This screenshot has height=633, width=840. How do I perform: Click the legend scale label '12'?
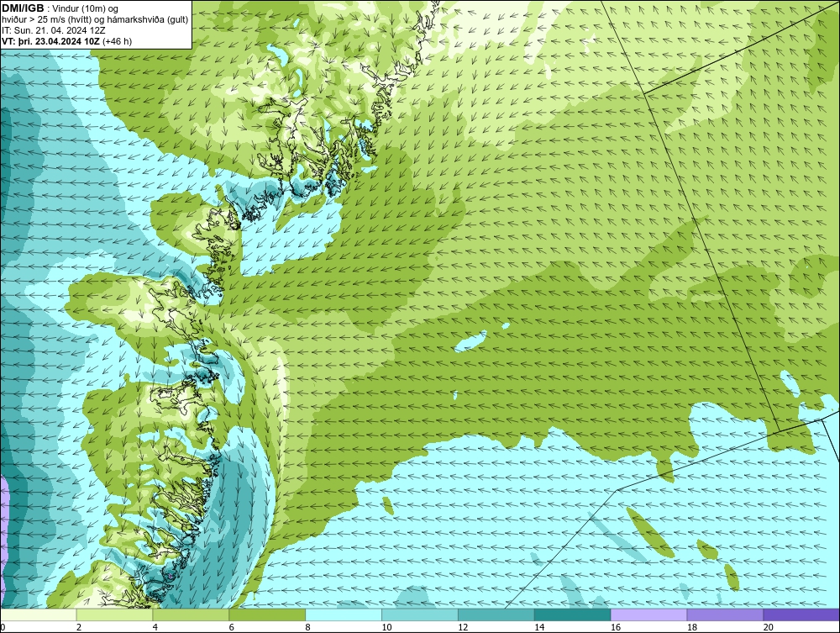tap(462, 627)
